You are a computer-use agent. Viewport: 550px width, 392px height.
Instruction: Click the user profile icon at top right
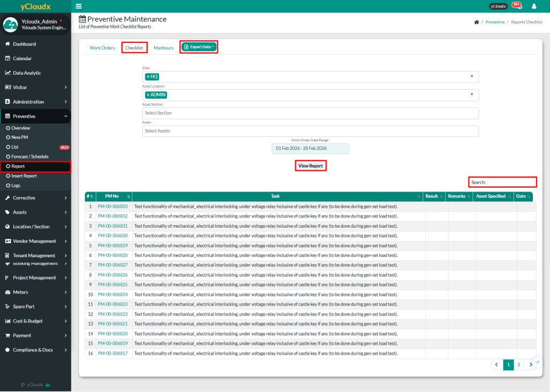(534, 6)
